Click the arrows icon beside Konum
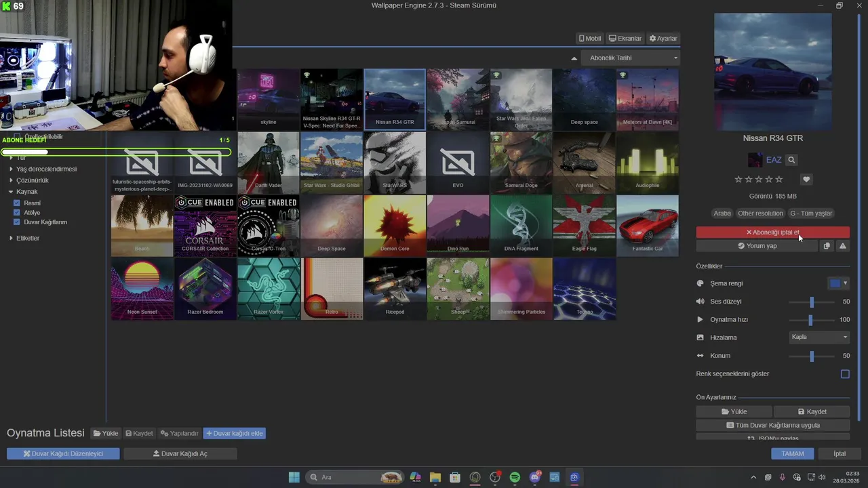The image size is (868, 488). point(701,355)
